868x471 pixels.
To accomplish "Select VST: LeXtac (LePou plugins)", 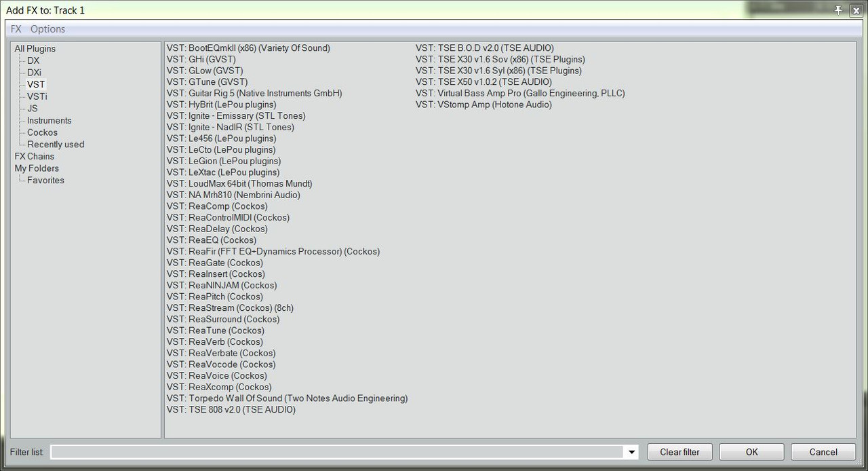I will [x=223, y=172].
